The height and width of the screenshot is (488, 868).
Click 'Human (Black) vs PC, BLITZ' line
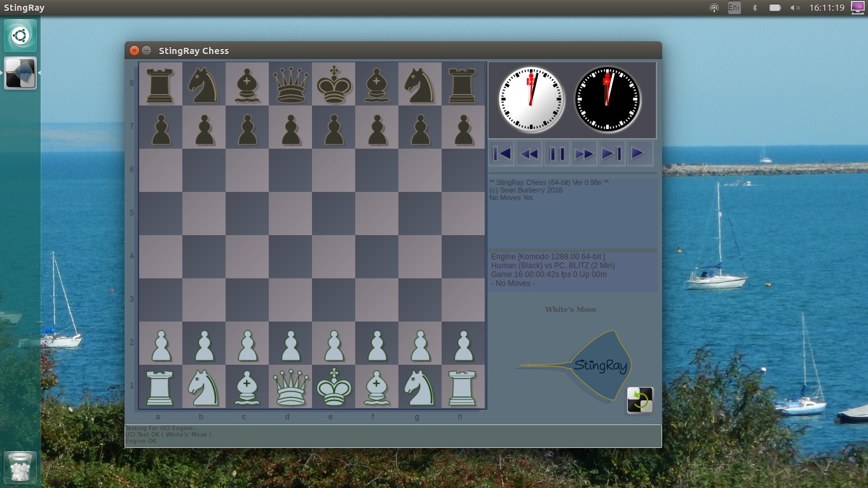click(553, 266)
